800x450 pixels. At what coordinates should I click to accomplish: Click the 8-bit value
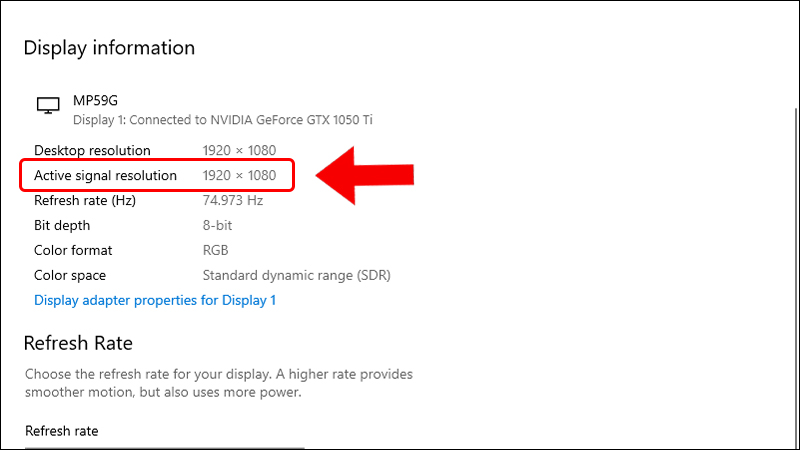[217, 225]
